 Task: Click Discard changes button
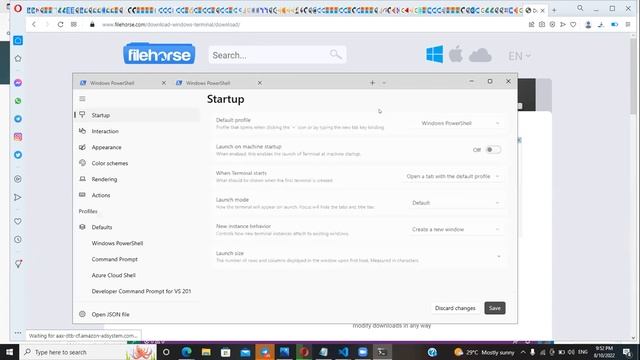455,308
